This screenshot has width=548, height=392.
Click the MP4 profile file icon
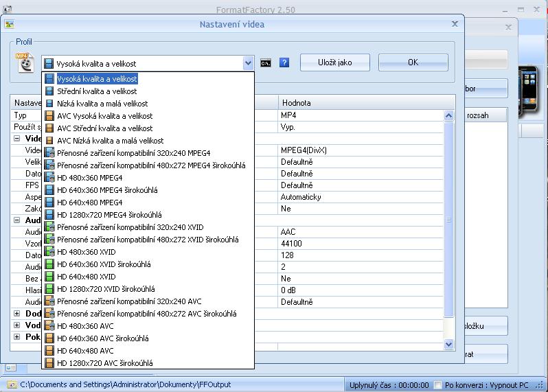pos(25,62)
